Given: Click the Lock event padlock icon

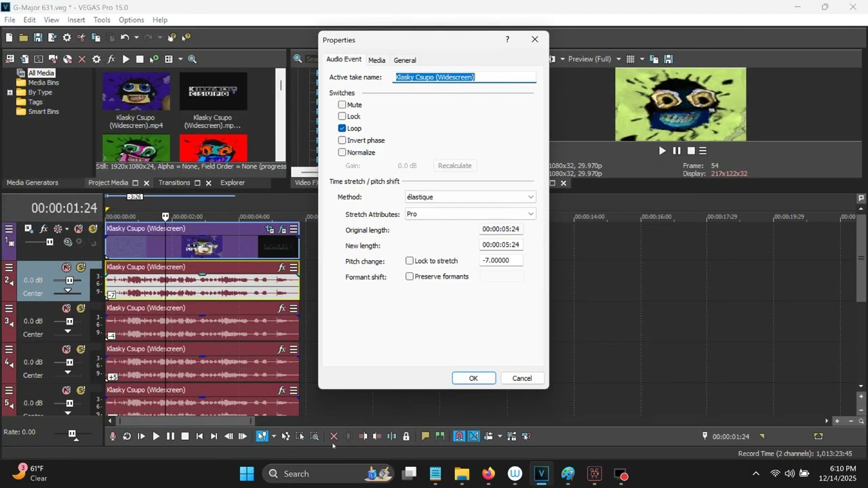Looking at the screenshot, I should click(406, 436).
